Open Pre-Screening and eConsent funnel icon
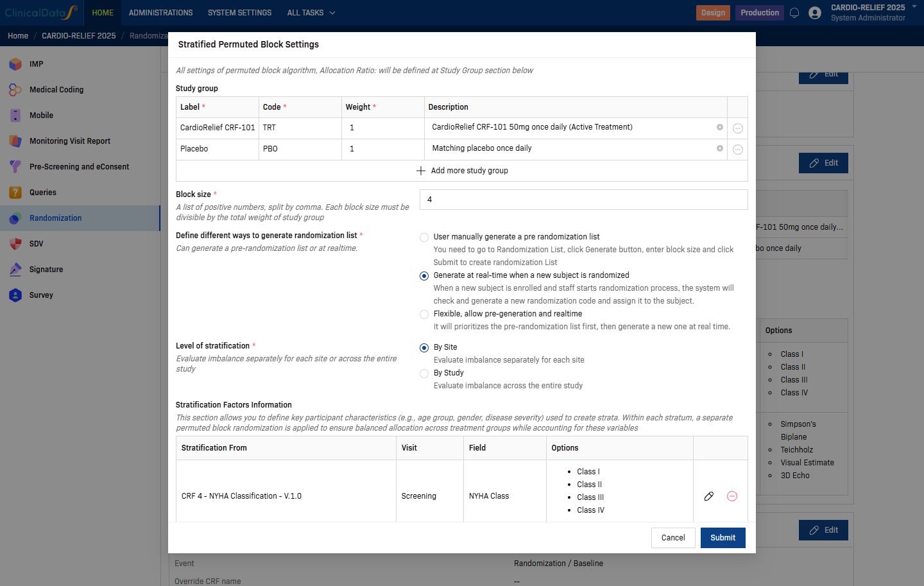The height and width of the screenshot is (586, 924). (x=15, y=167)
